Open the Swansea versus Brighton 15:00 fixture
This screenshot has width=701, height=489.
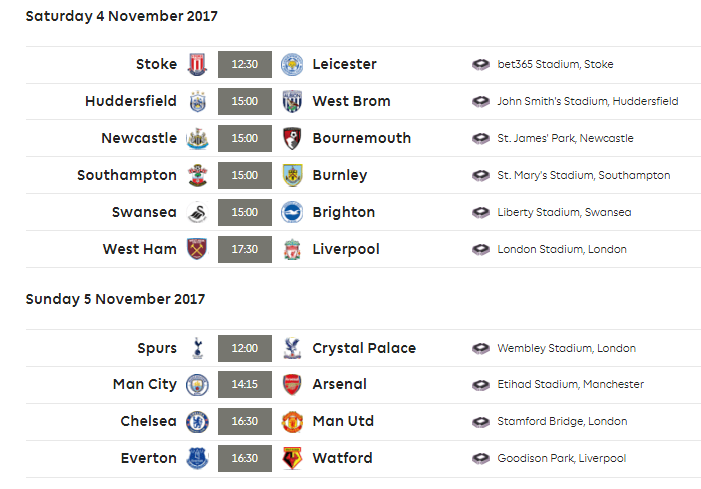pyautogui.click(x=362, y=212)
